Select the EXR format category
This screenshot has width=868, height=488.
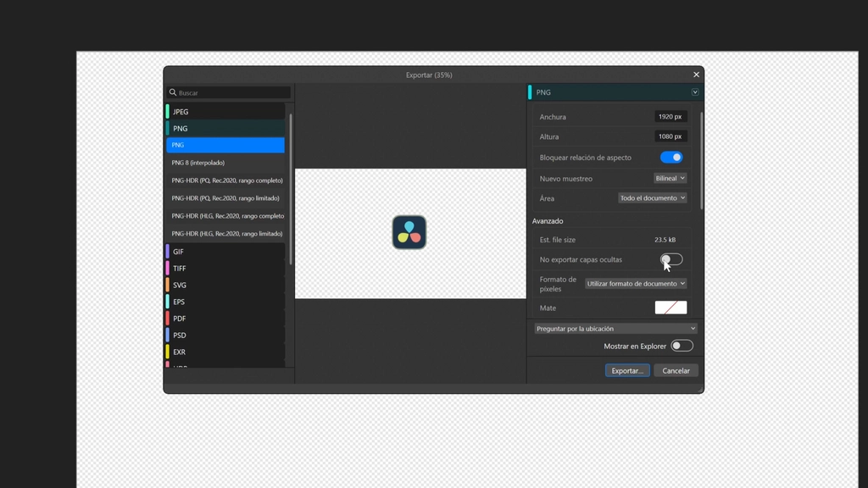tap(225, 352)
